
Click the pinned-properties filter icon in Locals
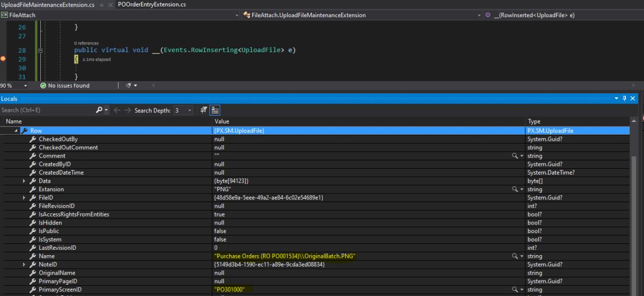coord(204,110)
